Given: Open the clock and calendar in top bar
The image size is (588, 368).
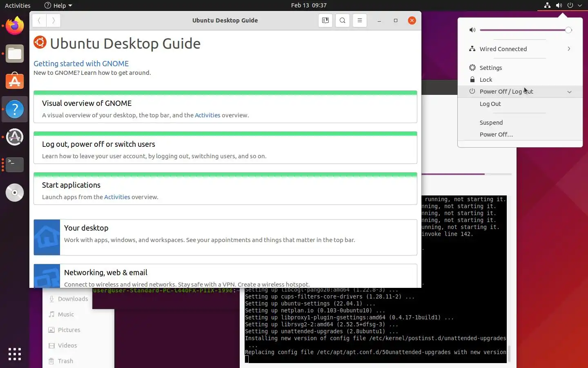Looking at the screenshot, I should 309,5.
